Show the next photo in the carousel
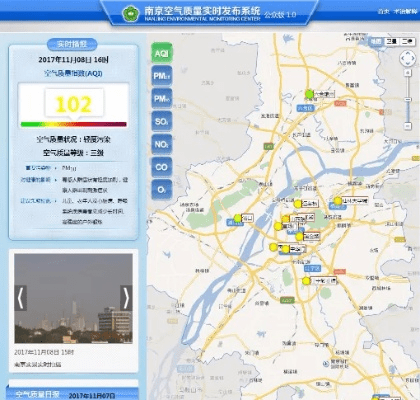 click(x=126, y=298)
